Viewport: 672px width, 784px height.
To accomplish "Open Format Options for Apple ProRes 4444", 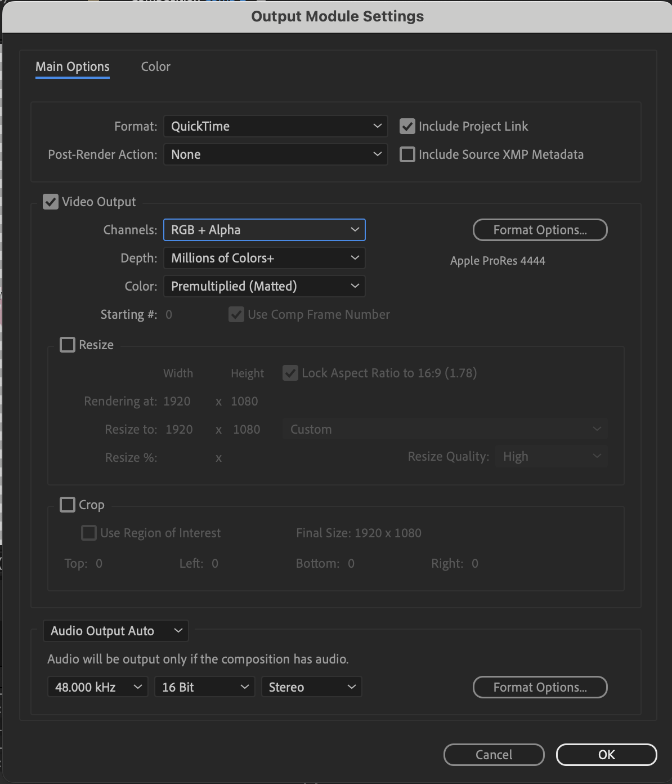I will click(x=539, y=230).
